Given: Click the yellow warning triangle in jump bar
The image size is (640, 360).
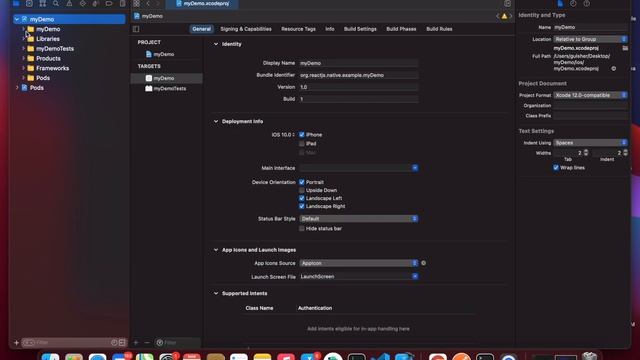Looking at the screenshot, I should click(504, 16).
